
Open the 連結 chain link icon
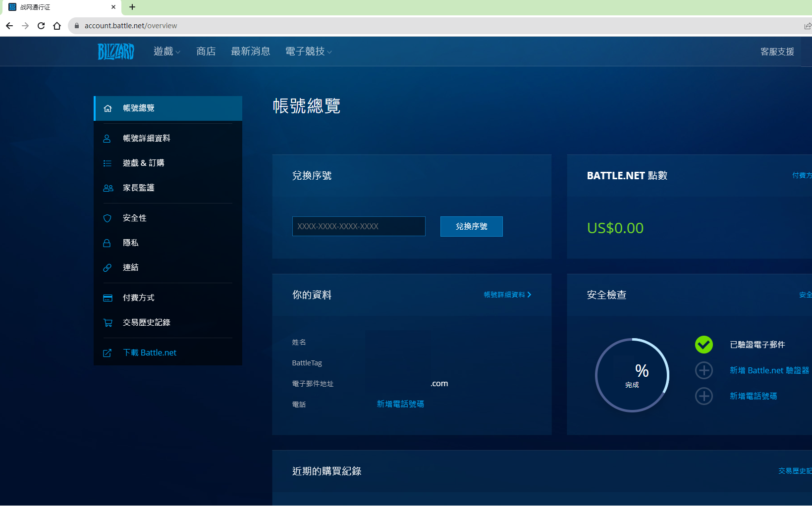coord(107,268)
